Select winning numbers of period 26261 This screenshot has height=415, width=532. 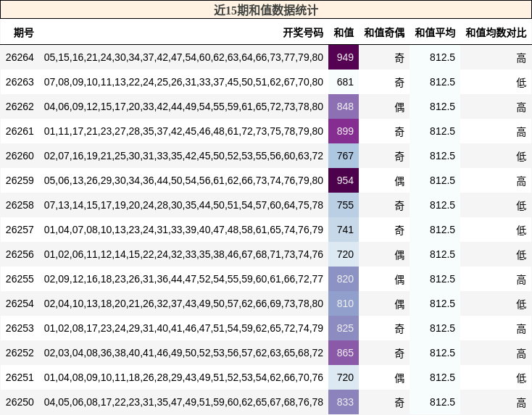[183, 131]
